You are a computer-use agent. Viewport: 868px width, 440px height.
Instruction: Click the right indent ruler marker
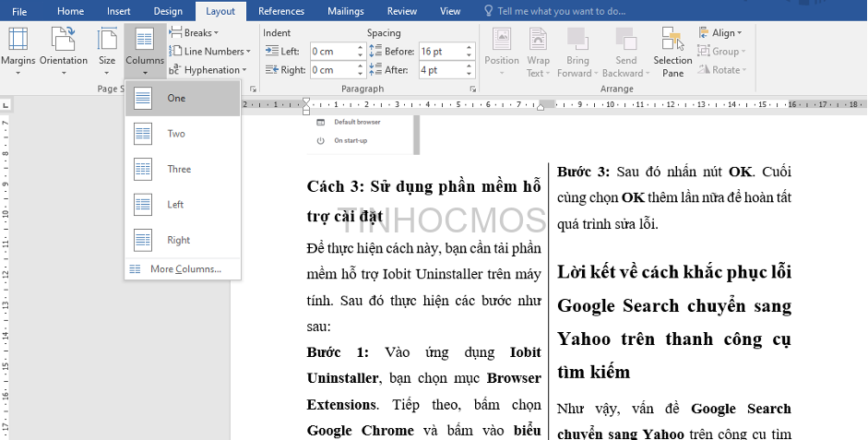541,108
